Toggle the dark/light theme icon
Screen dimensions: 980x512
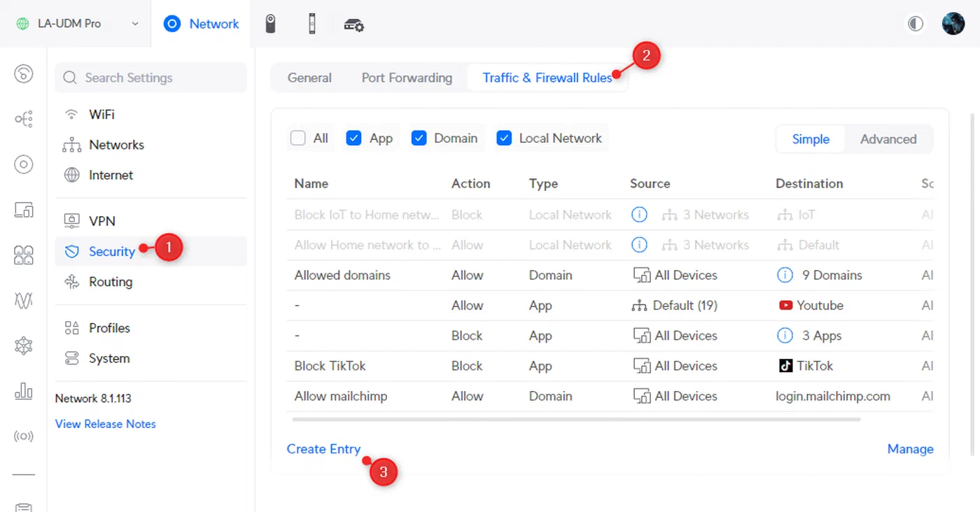(x=916, y=24)
